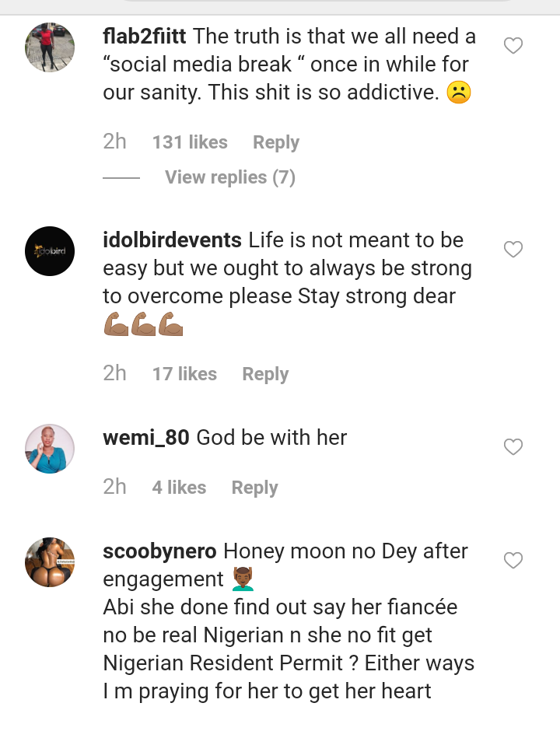Open the idolbirdevents username link

(172, 240)
